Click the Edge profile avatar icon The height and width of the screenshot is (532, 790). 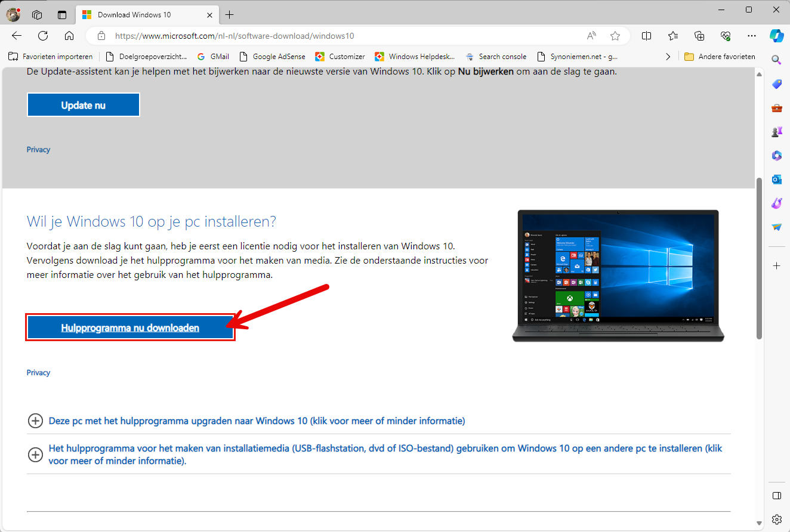(x=13, y=14)
